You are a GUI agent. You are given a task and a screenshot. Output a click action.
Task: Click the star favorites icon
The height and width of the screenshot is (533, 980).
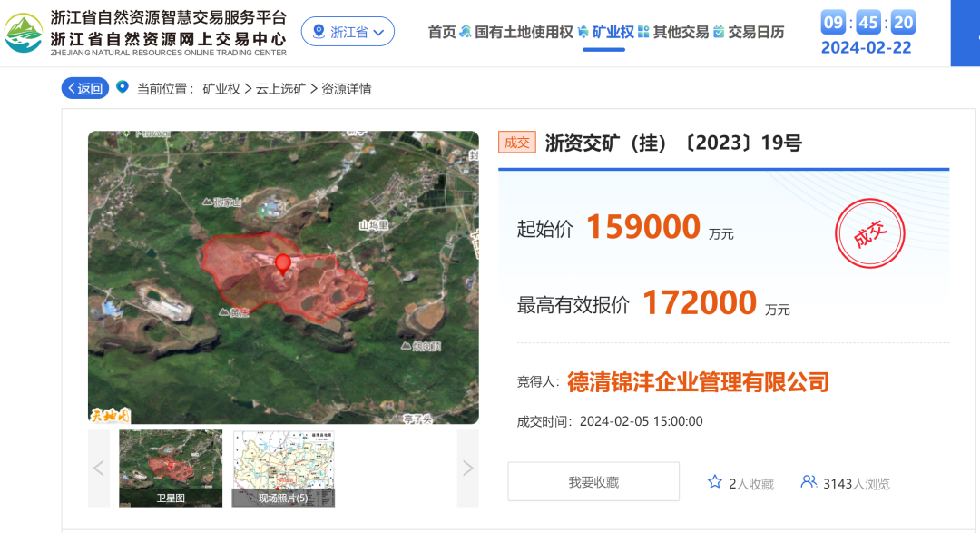click(x=715, y=482)
